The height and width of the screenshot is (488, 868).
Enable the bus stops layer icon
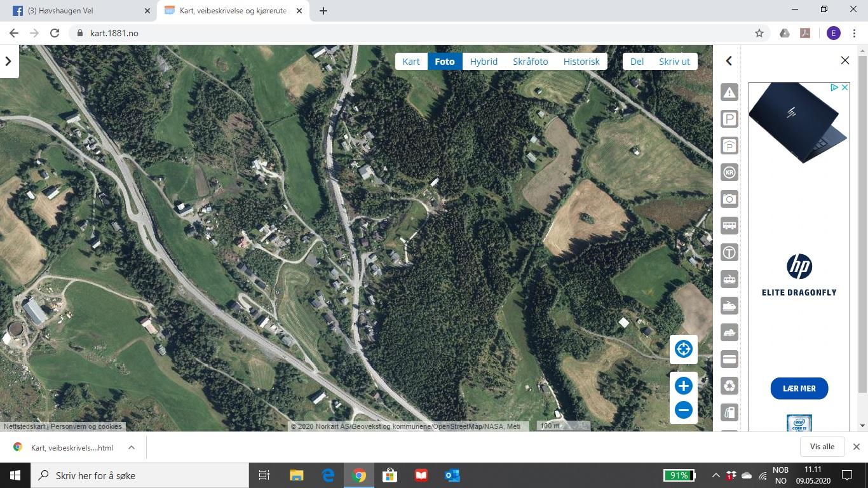[x=729, y=226]
